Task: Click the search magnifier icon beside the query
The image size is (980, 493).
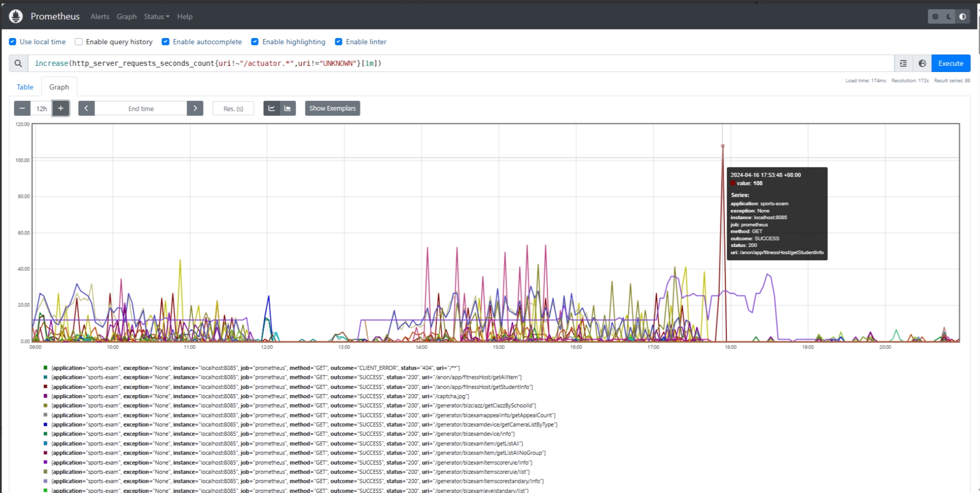Action: 18,63
